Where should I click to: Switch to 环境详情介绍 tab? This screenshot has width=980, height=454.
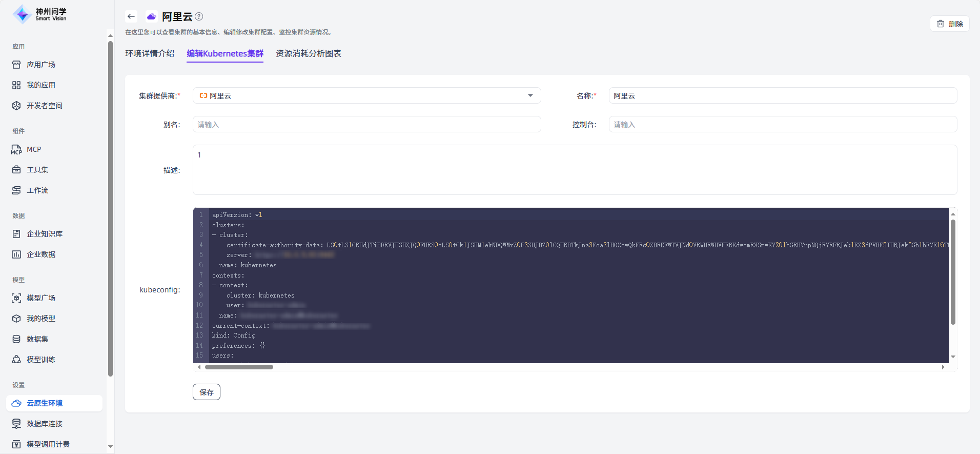pyautogui.click(x=150, y=53)
